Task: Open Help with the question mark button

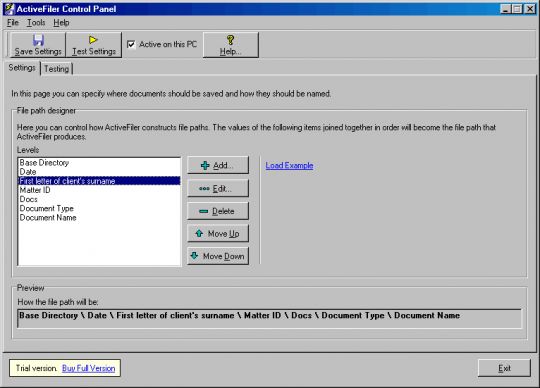Action: [231, 45]
